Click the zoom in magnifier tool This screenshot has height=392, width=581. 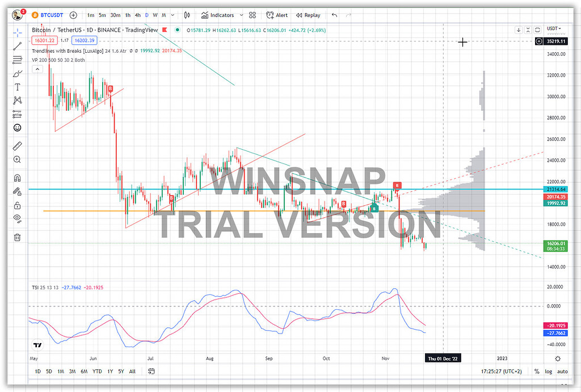coord(18,160)
